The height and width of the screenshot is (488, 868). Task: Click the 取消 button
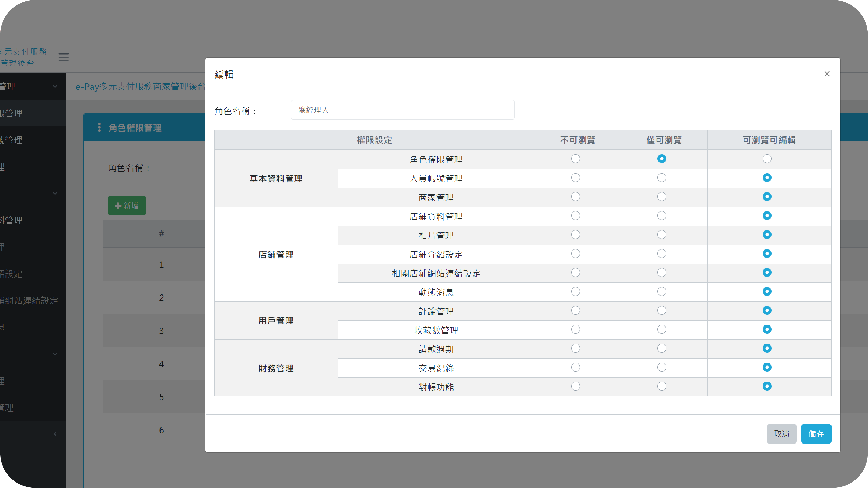click(x=781, y=433)
